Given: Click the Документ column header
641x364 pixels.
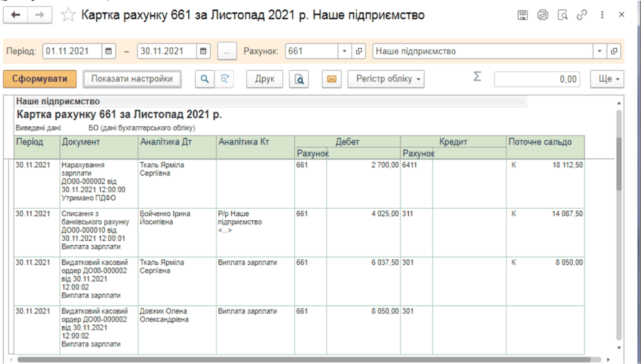Looking at the screenshot, I should pyautogui.click(x=99, y=147).
